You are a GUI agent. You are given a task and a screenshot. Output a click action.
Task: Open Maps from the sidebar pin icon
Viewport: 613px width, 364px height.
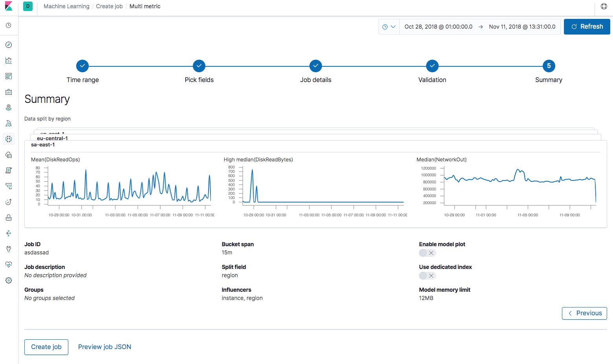pyautogui.click(x=9, y=108)
